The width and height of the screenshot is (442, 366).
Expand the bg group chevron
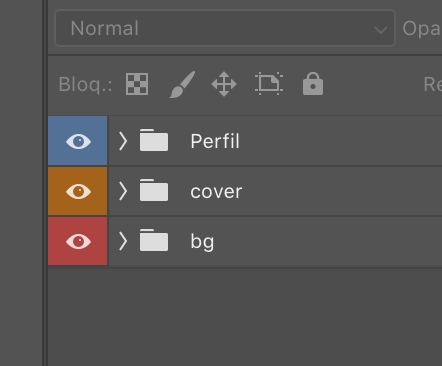point(123,241)
